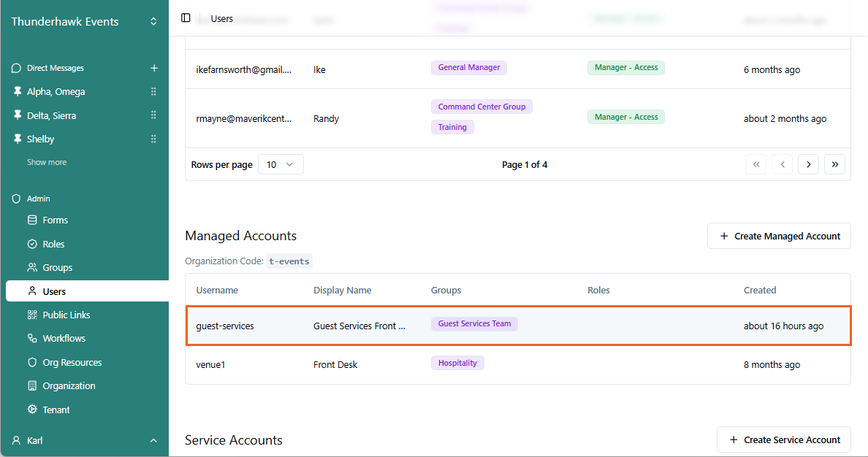
Task: Jump to last page of users
Action: [834, 164]
